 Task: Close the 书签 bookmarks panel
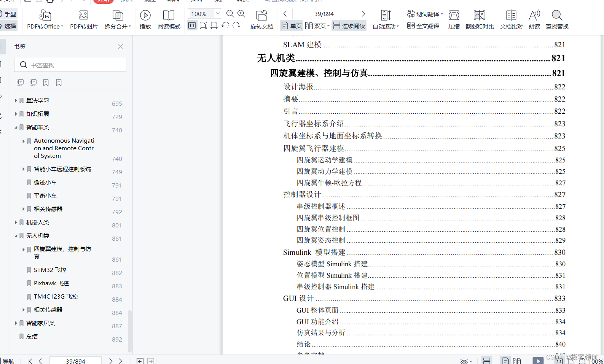click(121, 46)
